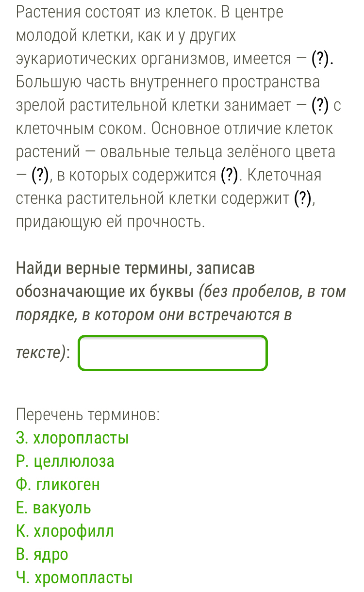Select the term К. хлорофилл

point(65,531)
